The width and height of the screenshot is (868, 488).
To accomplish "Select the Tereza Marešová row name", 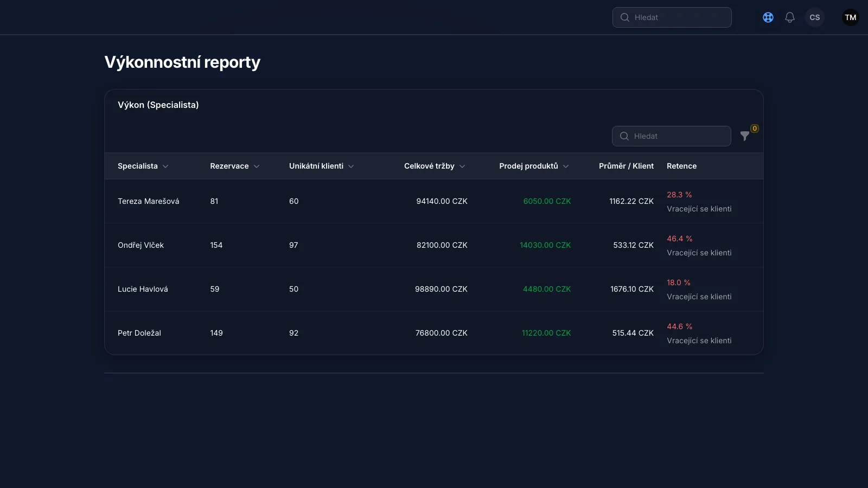I will 148,201.
